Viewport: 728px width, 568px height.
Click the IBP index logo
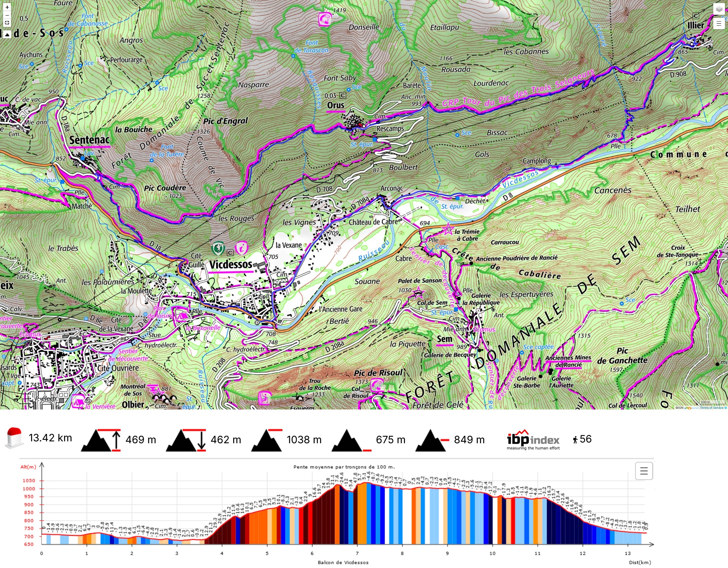click(x=533, y=440)
